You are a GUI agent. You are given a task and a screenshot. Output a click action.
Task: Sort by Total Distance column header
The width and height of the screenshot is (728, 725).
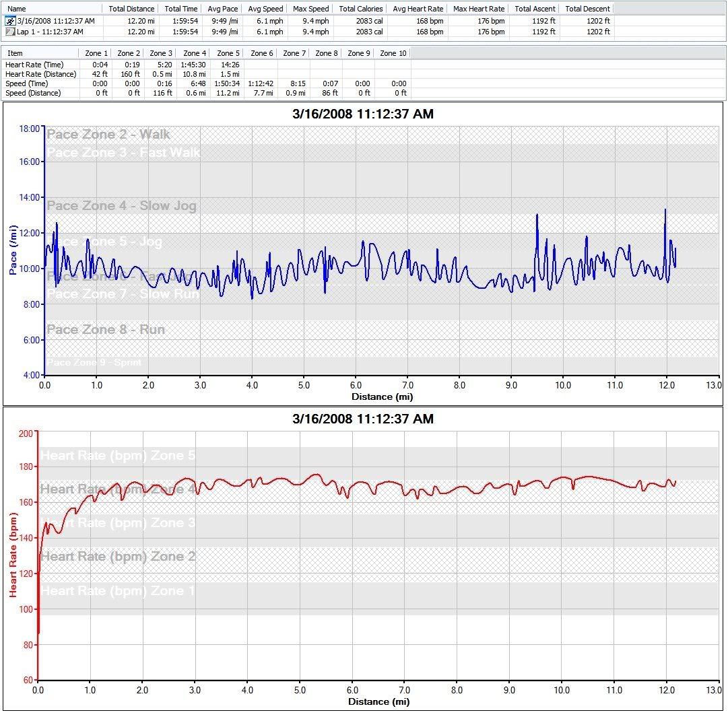[x=131, y=9]
